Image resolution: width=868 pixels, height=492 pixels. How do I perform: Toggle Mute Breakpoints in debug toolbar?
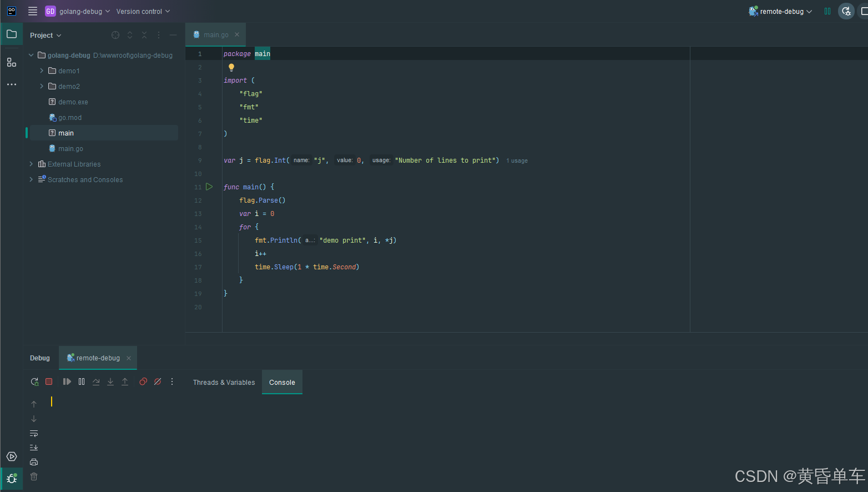coord(158,381)
